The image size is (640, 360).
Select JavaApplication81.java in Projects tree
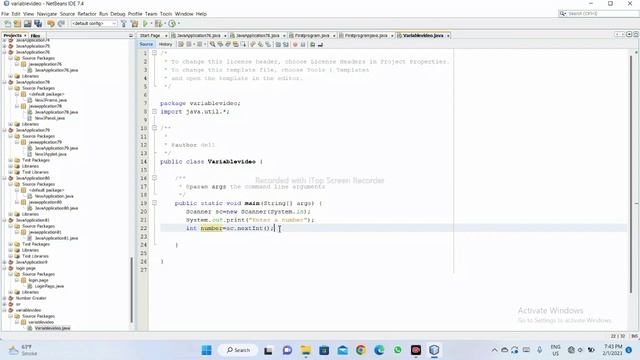56,238
